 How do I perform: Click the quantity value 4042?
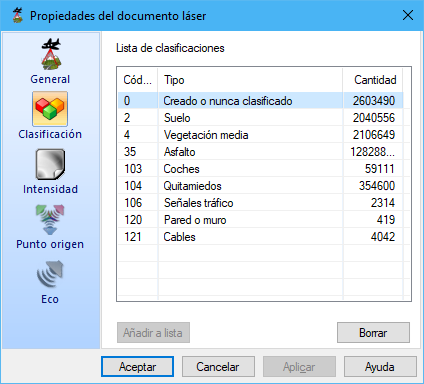pos(383,237)
